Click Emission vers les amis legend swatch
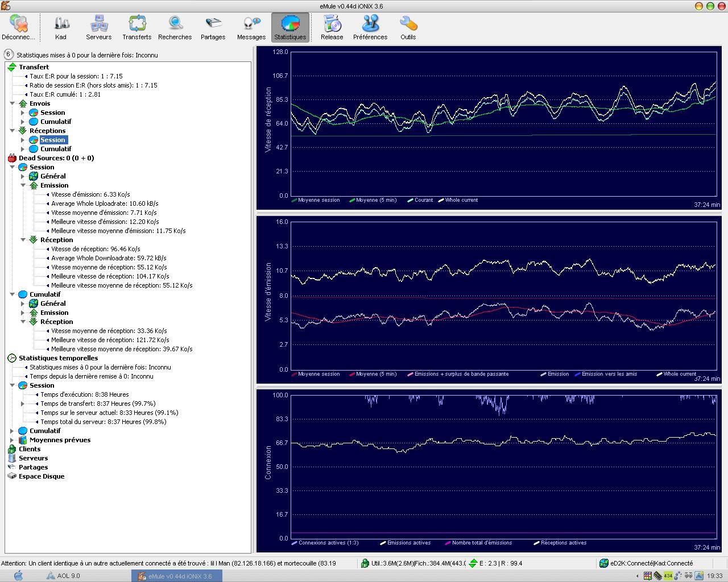Screen dimensions: 728x582 (x=578, y=374)
